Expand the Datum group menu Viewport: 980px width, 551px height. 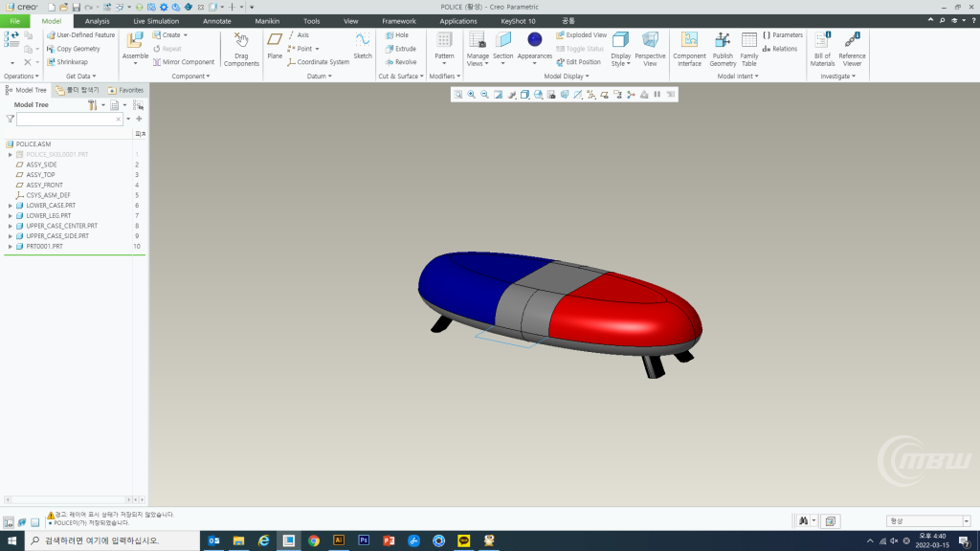319,77
